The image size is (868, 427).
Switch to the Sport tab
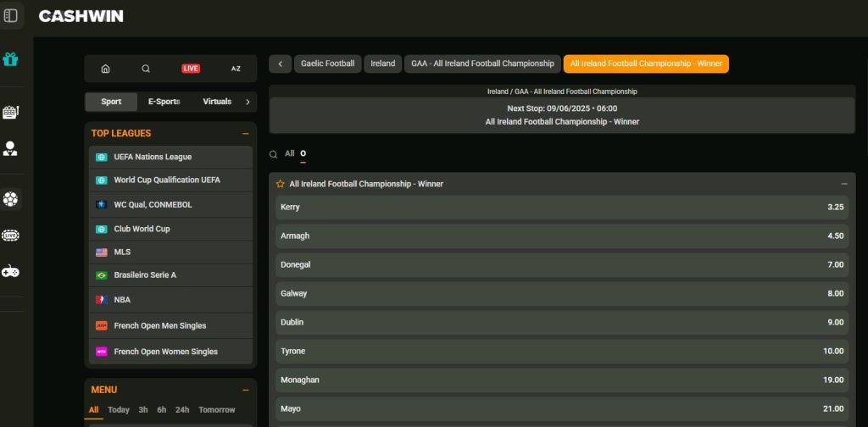pos(111,102)
